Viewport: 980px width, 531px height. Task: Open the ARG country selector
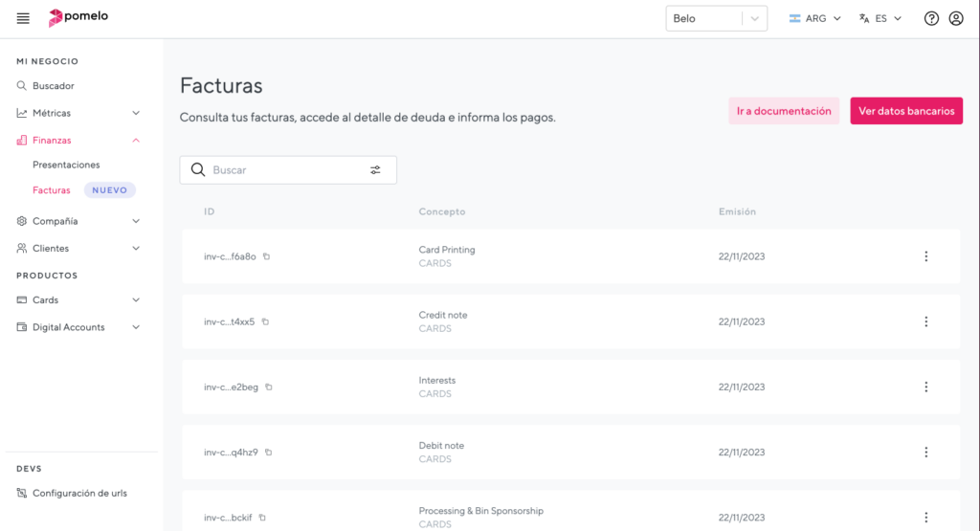(x=814, y=18)
